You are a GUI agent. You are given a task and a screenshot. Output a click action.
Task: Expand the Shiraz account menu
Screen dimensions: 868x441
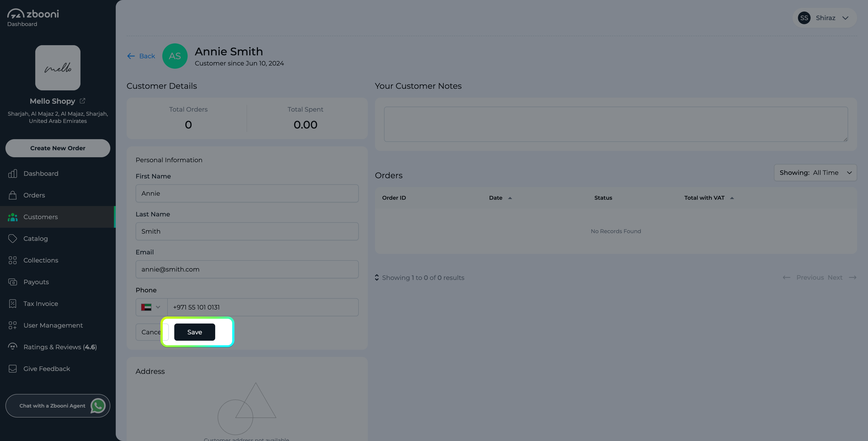[825, 18]
